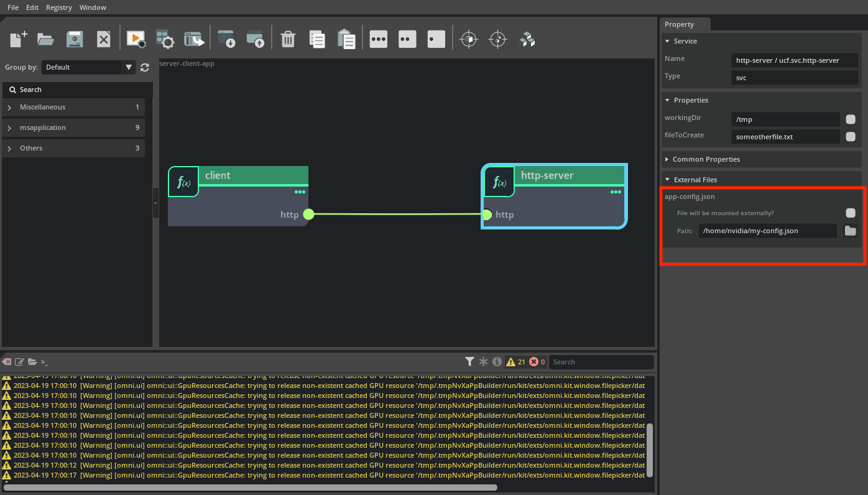Click the delete trash can icon

coord(287,39)
